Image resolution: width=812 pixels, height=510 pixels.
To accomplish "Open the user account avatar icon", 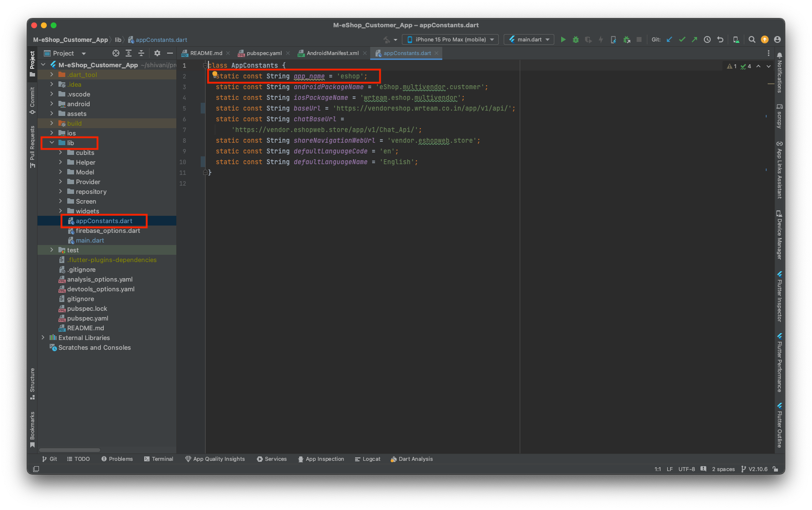I will tap(777, 39).
